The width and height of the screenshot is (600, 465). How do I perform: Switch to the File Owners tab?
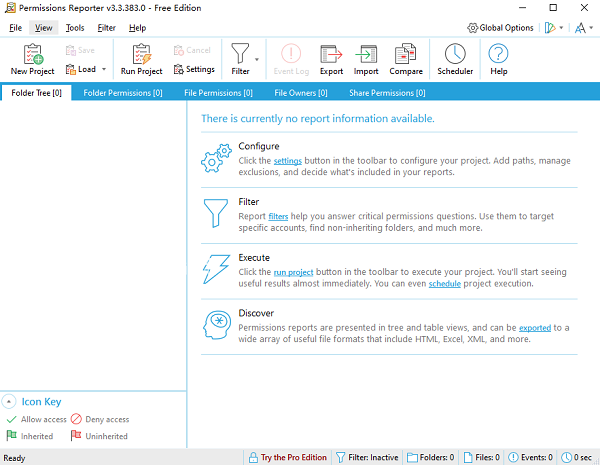302,93
